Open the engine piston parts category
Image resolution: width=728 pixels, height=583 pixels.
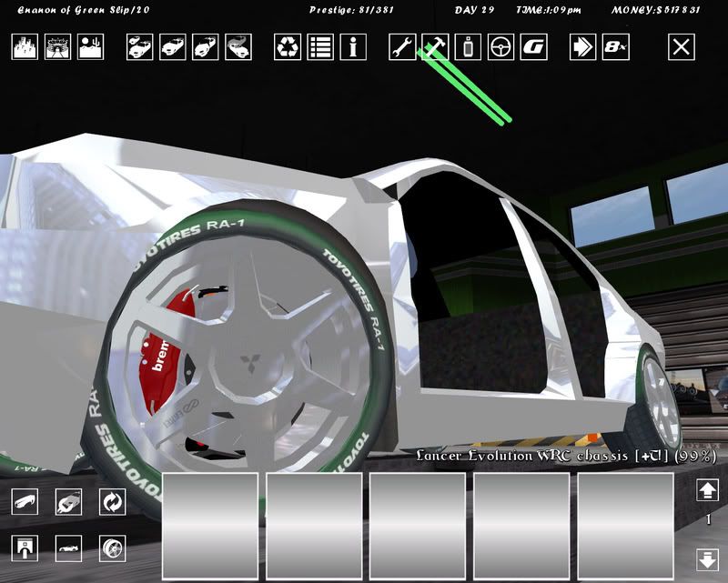tap(25, 548)
